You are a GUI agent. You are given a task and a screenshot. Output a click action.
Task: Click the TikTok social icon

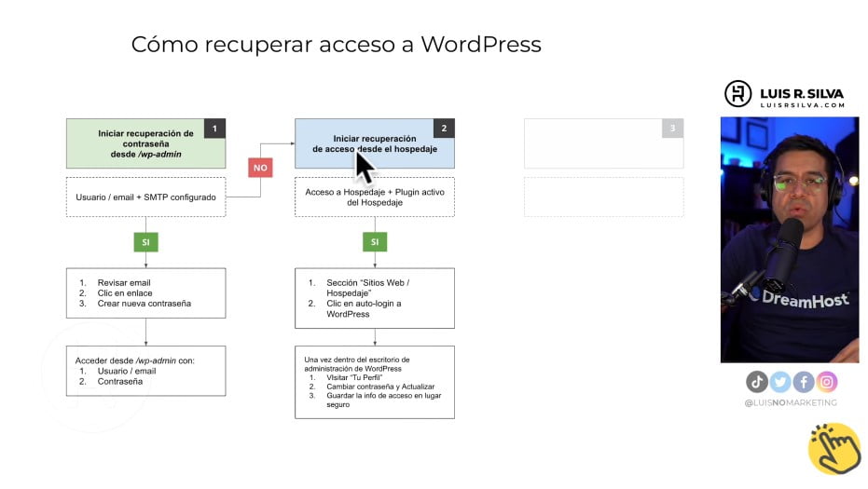coord(757,382)
